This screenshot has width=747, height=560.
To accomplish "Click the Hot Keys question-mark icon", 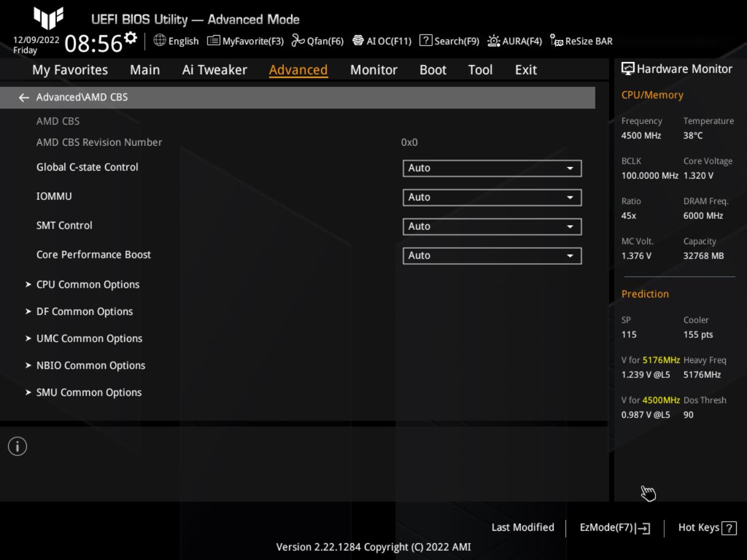I will point(729,528).
